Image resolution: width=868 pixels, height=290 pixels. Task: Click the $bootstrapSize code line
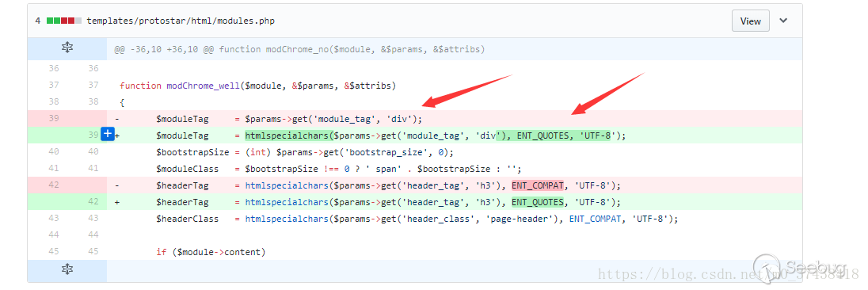[305, 152]
